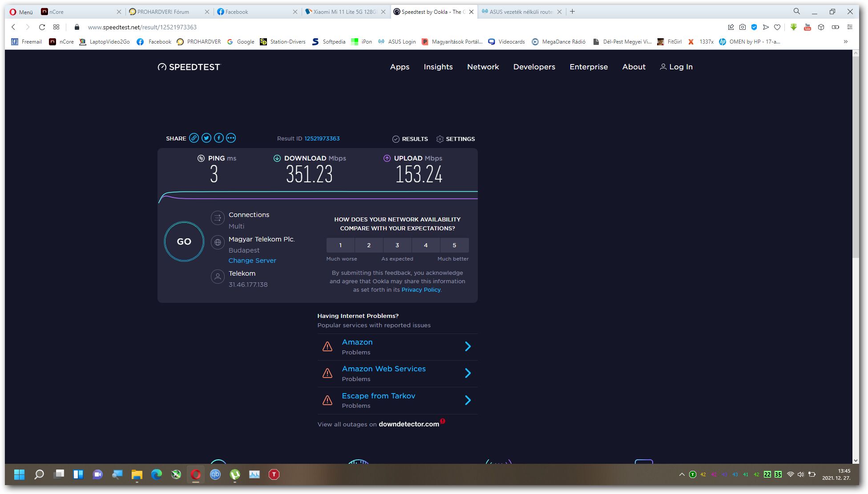This screenshot has height=494, width=868.
Task: Open downdetector.com outages link
Action: pos(409,424)
